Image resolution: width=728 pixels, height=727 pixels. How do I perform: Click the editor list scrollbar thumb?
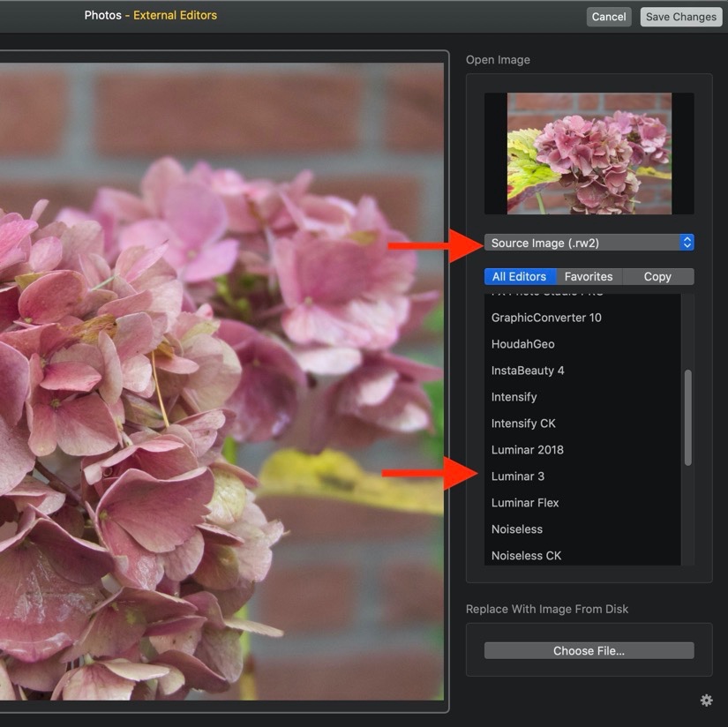click(x=688, y=418)
